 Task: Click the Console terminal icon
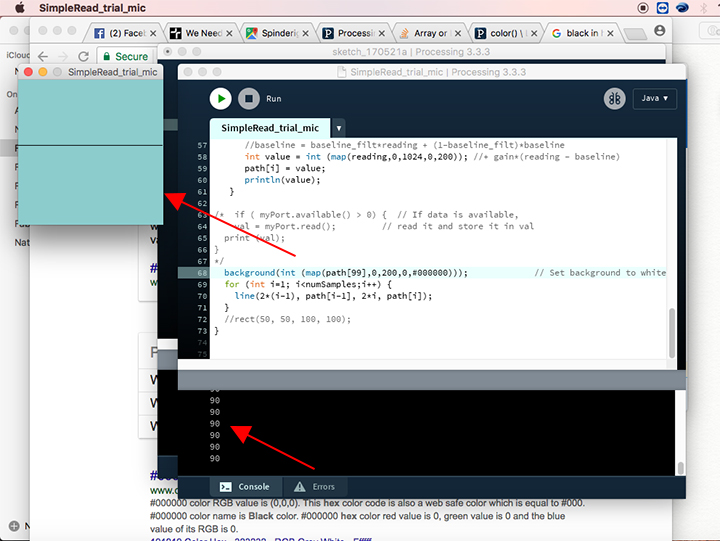pyautogui.click(x=225, y=487)
